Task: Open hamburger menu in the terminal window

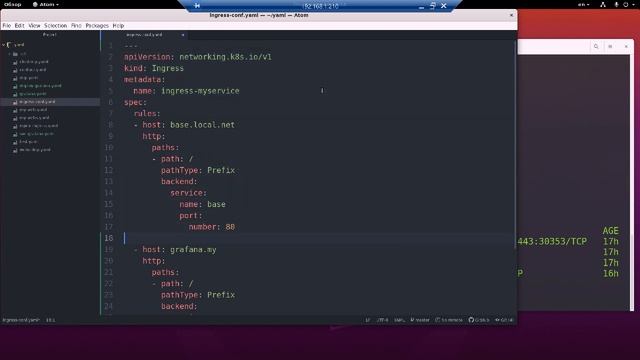Action: [610, 47]
